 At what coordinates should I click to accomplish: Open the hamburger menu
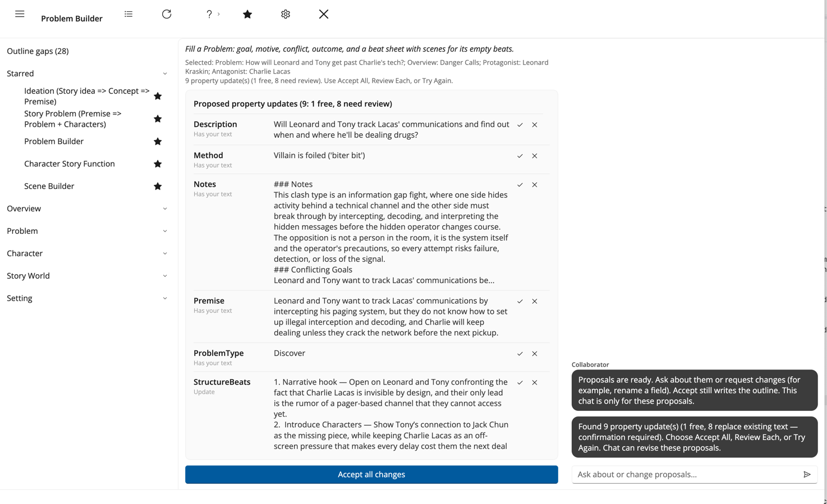(x=20, y=14)
